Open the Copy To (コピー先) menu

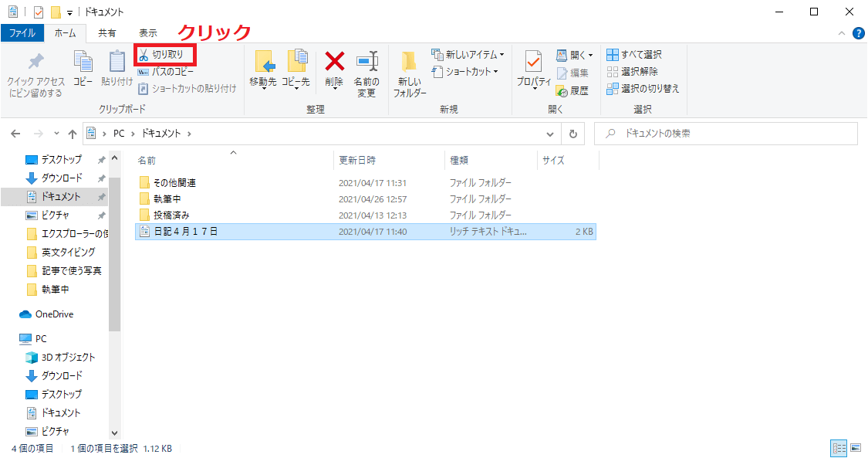click(x=296, y=70)
